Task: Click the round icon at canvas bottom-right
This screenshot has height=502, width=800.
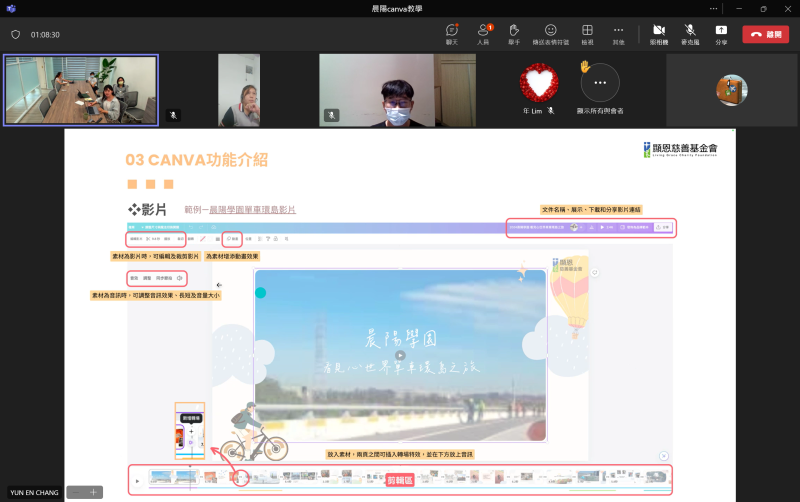Action: point(664,456)
